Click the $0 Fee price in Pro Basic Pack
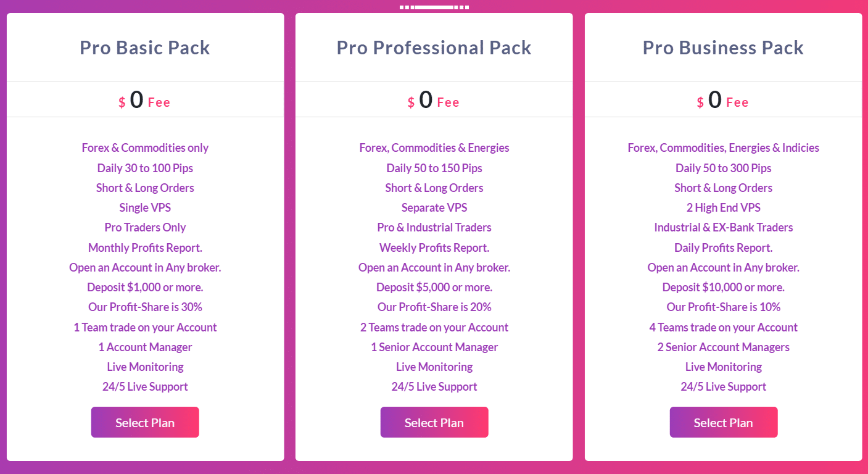 145,100
